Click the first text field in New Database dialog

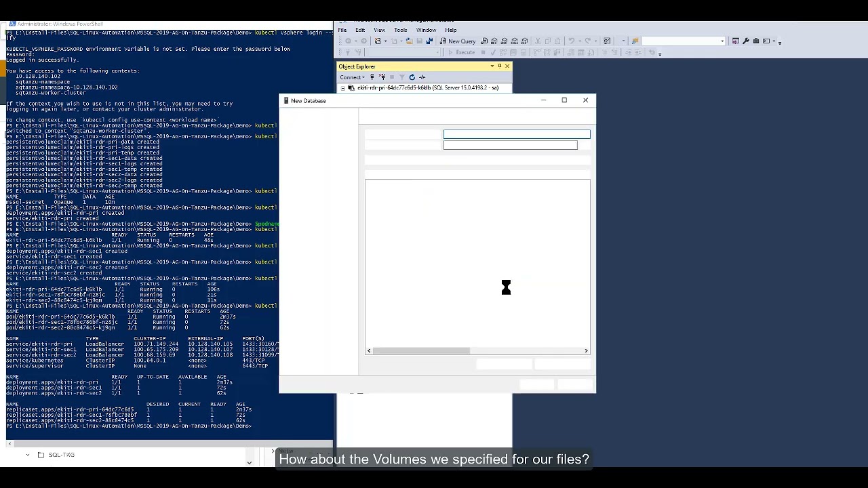pyautogui.click(x=516, y=134)
